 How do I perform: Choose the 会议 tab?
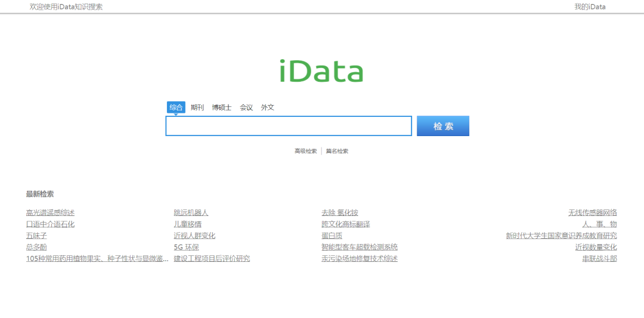pyautogui.click(x=246, y=107)
